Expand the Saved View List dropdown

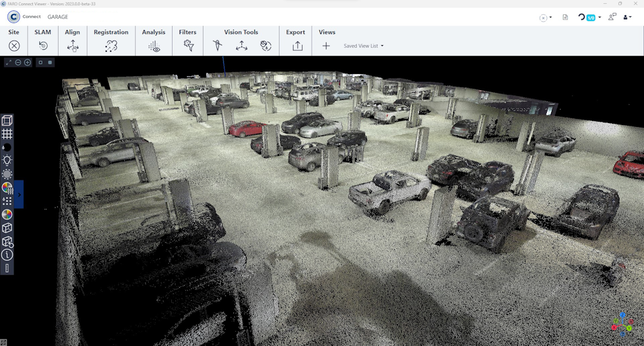click(364, 46)
